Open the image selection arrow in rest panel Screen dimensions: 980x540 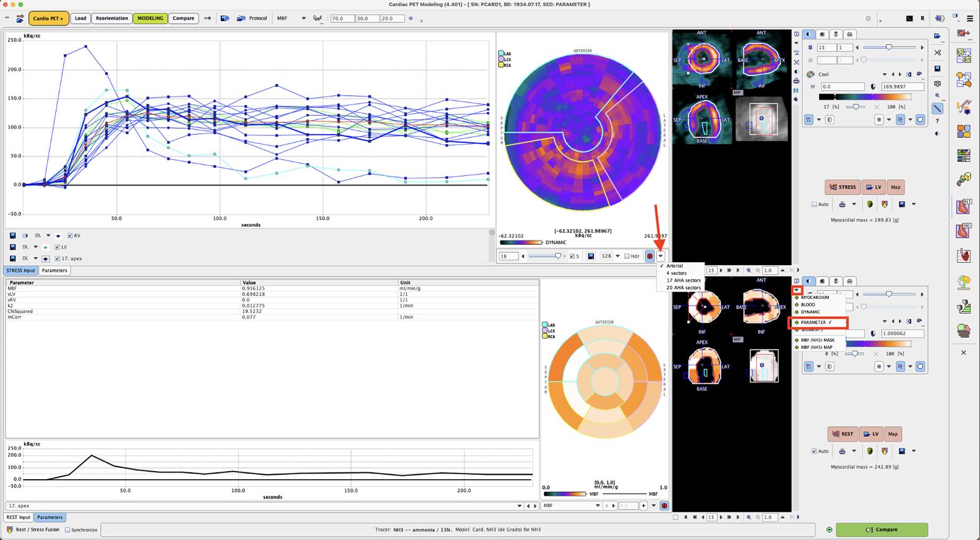(x=797, y=290)
